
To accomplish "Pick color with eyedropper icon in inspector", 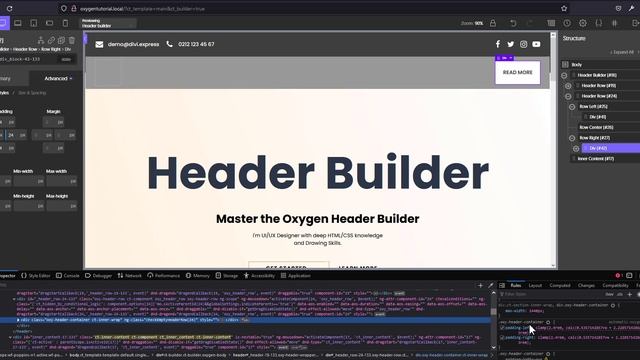I will 491,286.
